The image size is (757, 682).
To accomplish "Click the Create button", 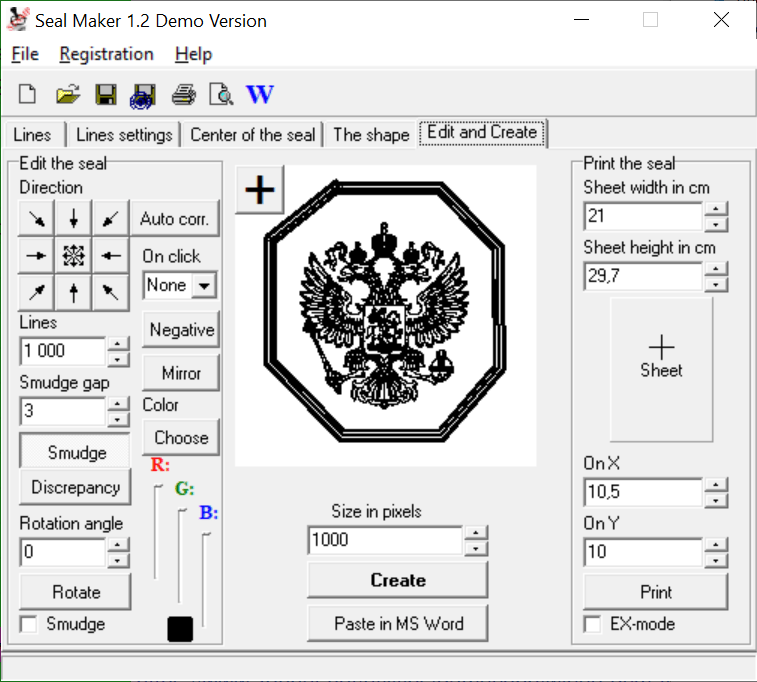I will tap(398, 580).
